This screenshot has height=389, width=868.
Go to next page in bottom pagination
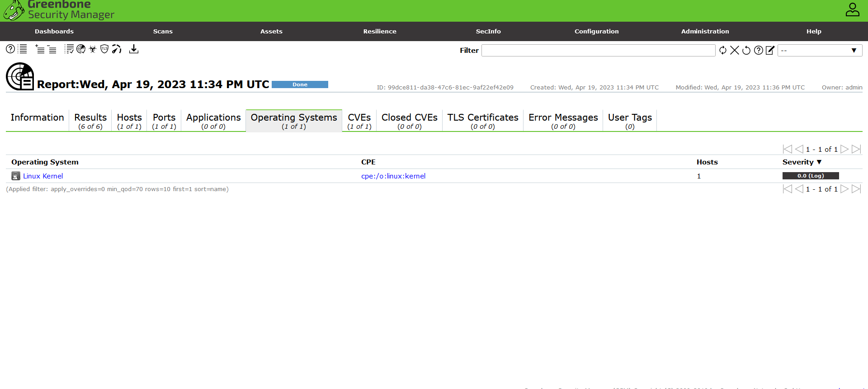(x=844, y=189)
